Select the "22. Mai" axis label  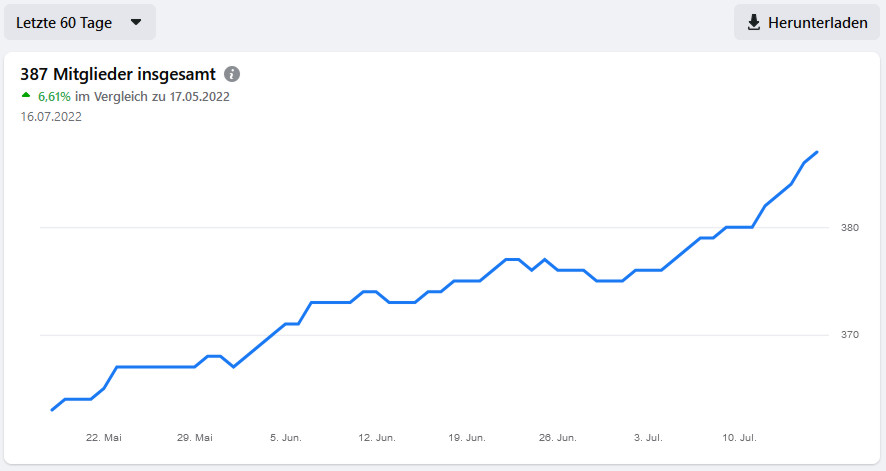pos(104,438)
